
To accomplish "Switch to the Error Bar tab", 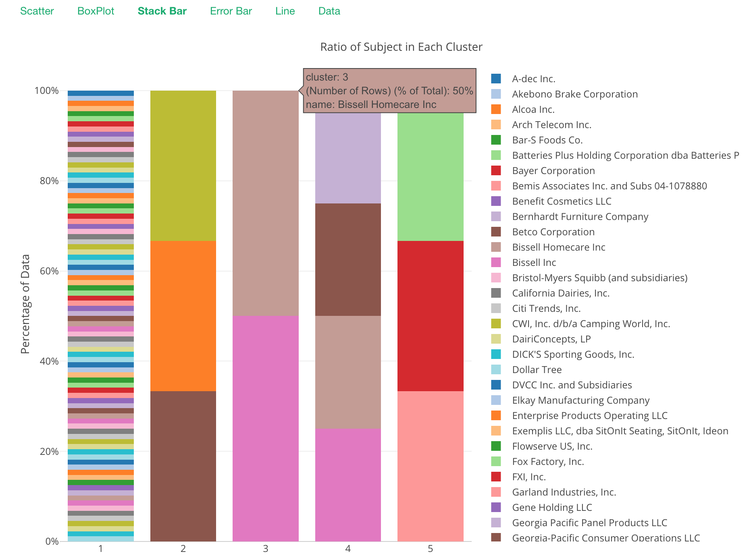I will tap(230, 11).
